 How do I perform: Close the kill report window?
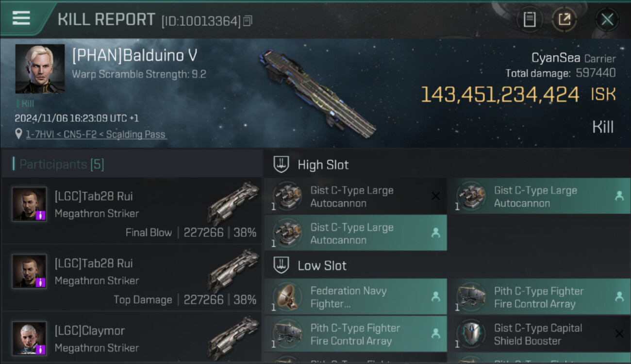click(x=607, y=20)
